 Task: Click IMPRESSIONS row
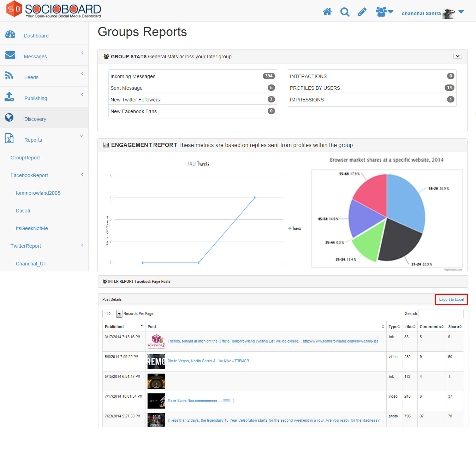372,99
